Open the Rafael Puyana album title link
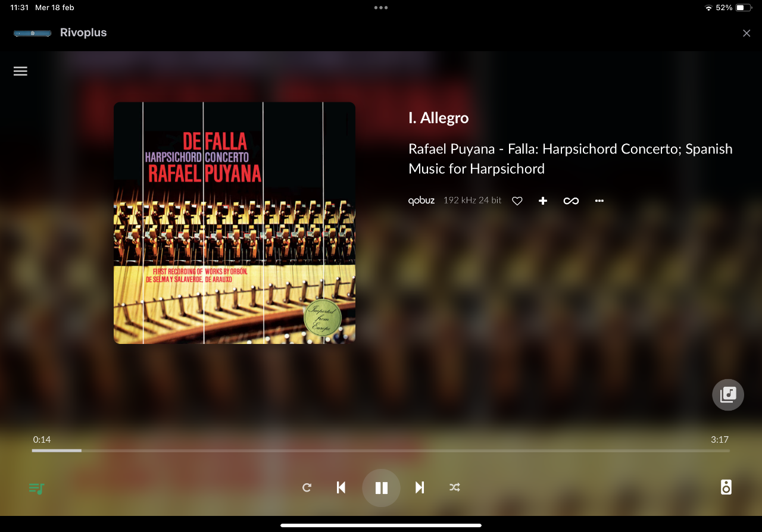 pos(570,159)
